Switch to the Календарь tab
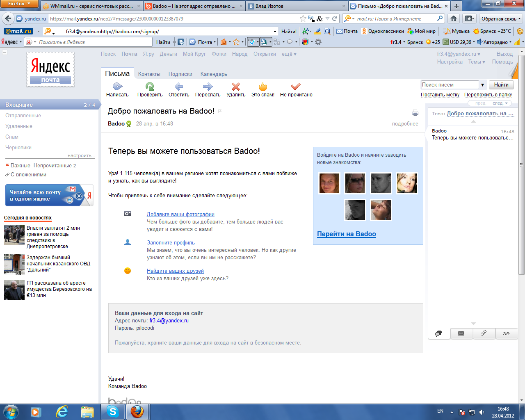The width and height of the screenshot is (525, 420). tap(214, 74)
